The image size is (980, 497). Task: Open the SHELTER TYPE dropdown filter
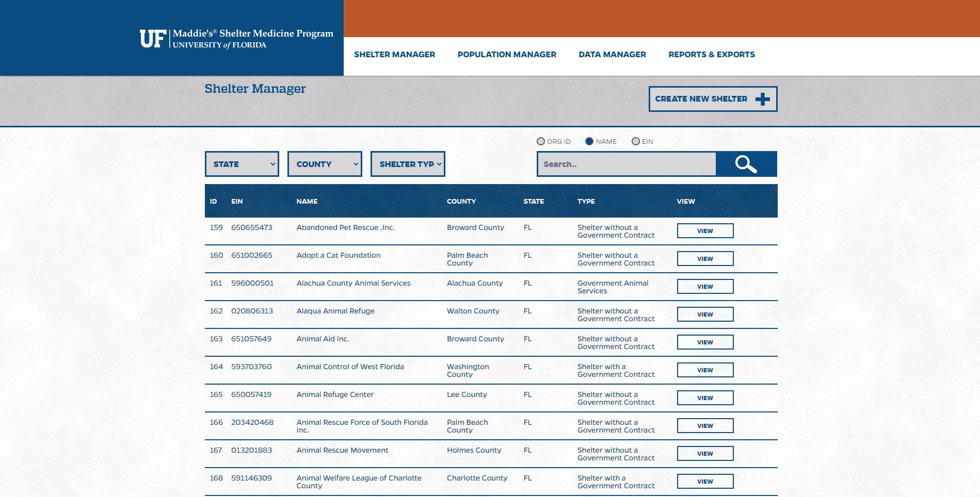point(408,164)
